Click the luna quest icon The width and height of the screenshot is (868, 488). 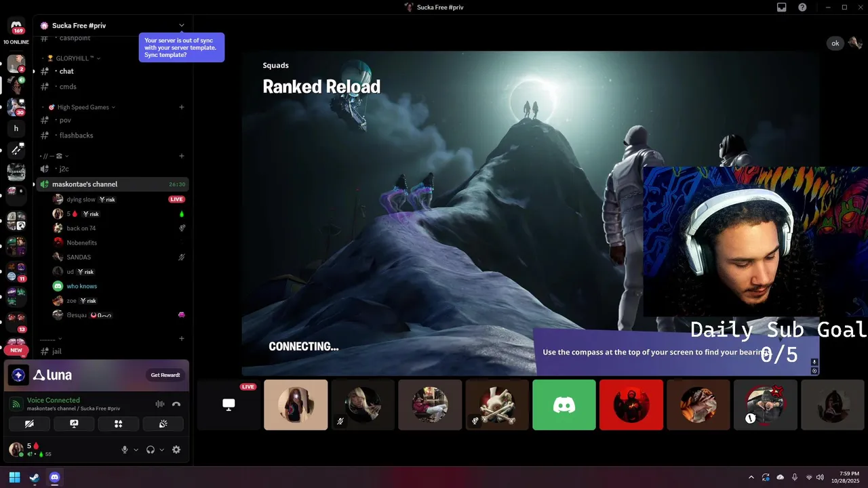(18, 375)
